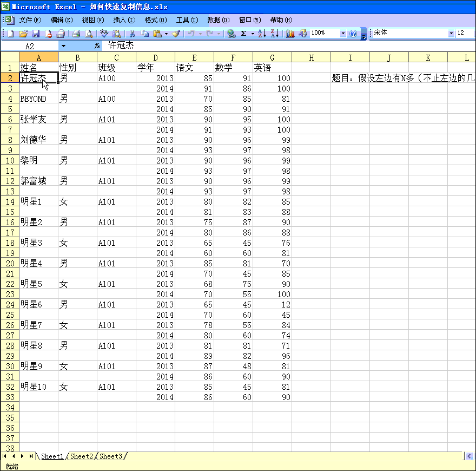Expand the zoom percentage dropdown
476x471 pixels.
(343, 34)
